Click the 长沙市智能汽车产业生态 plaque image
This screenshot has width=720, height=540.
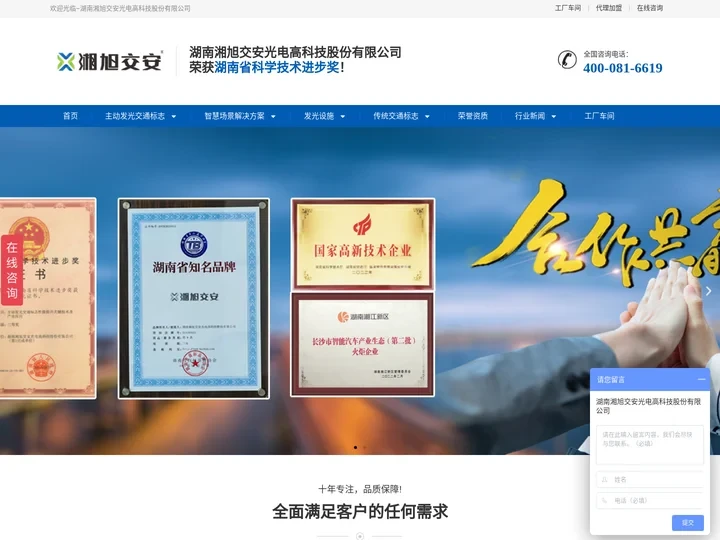(x=363, y=344)
